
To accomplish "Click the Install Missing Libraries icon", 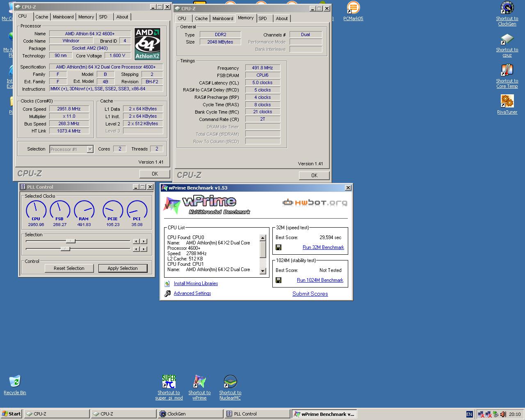I will 167,283.
